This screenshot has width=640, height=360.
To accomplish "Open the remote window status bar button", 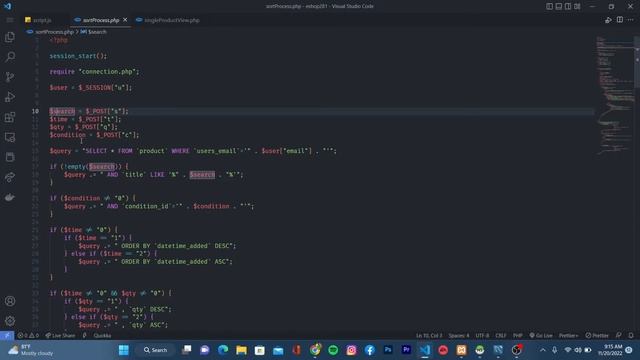I will click(7, 336).
